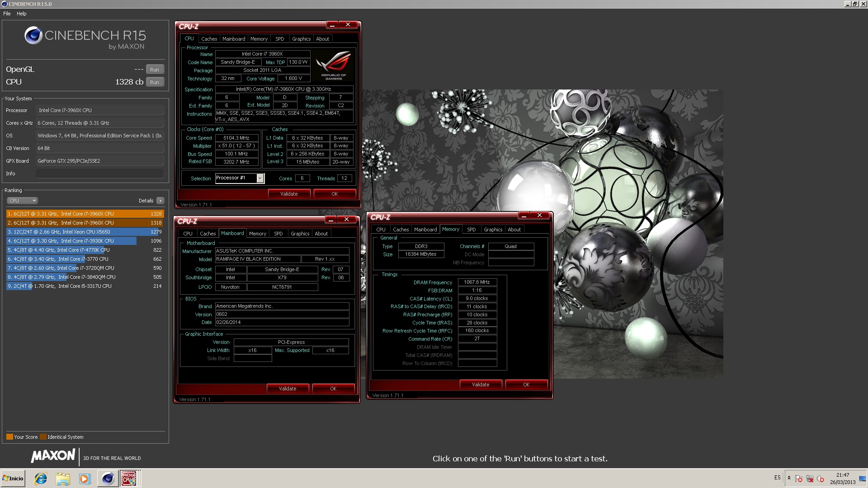
Task: Click Validate in the Memory CPU-Z window
Action: pyautogui.click(x=481, y=385)
